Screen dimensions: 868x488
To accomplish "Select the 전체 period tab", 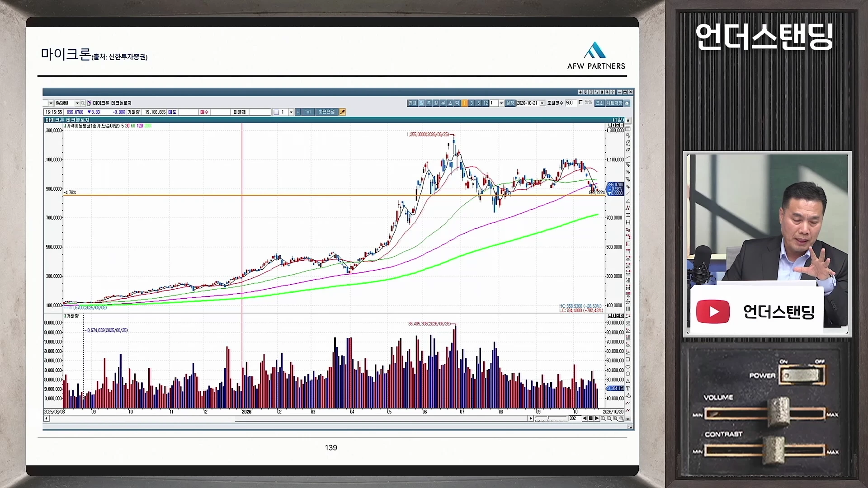I will coord(413,103).
